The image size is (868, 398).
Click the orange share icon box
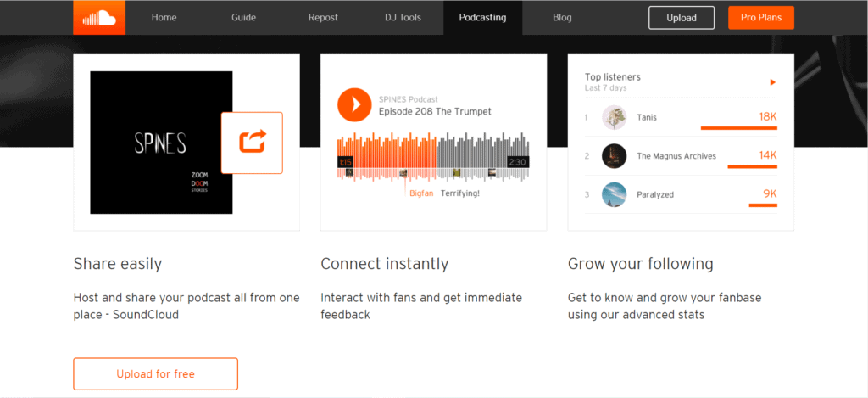tap(252, 143)
